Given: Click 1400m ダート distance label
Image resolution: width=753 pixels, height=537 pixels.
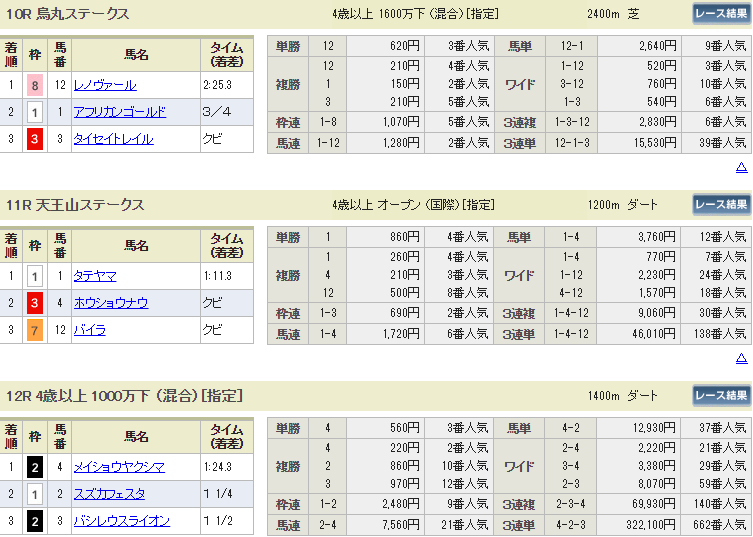Looking at the screenshot, I should (622, 396).
